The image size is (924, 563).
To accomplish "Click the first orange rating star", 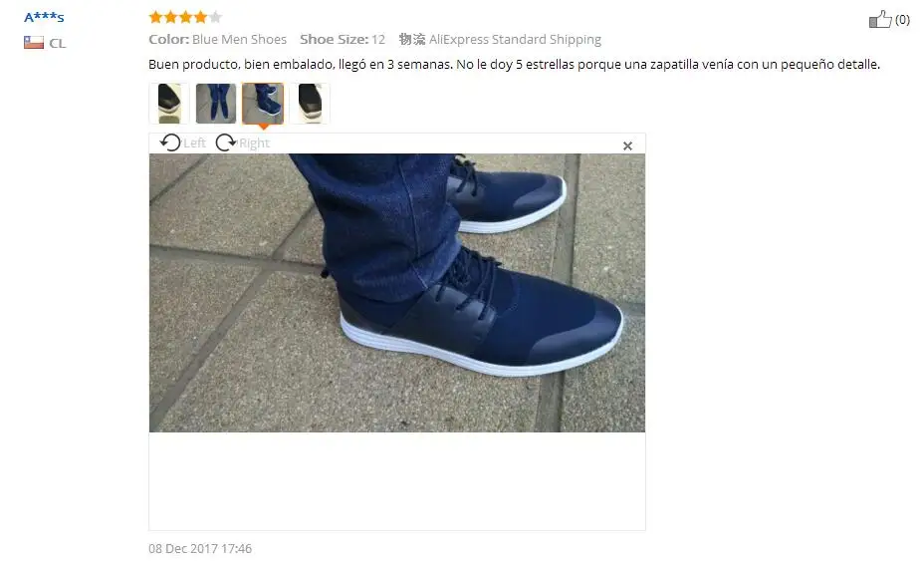I will click(155, 17).
